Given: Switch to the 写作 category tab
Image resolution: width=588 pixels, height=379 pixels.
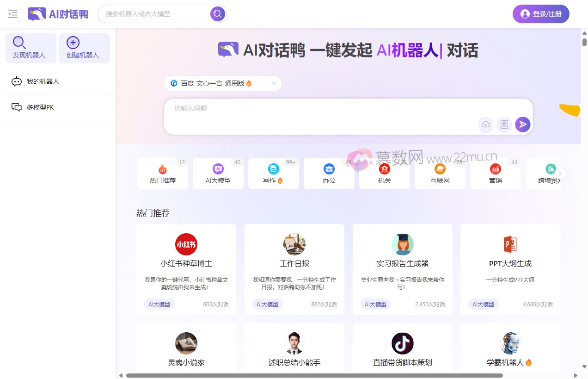Looking at the screenshot, I should (273, 174).
